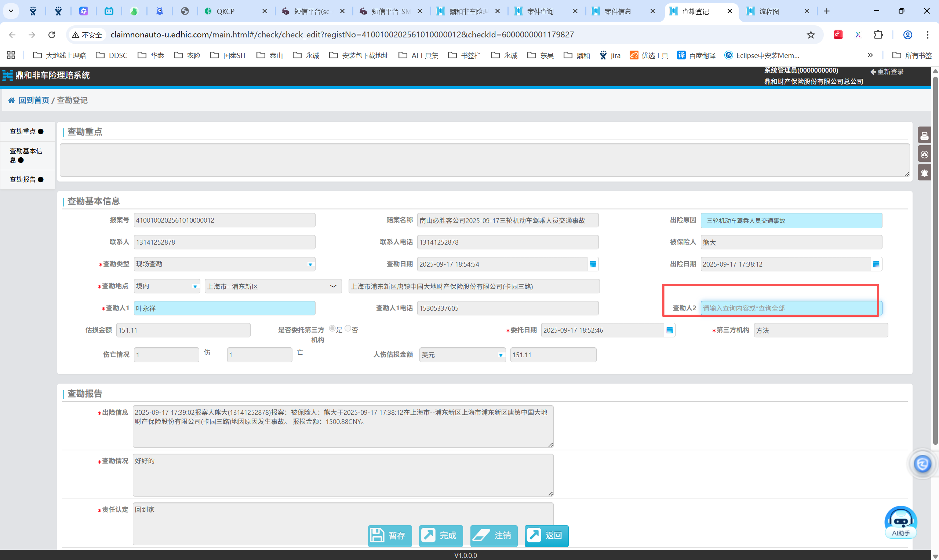Open the 美元 currency dropdown
Viewport: 939px width, 560px height.
500,355
